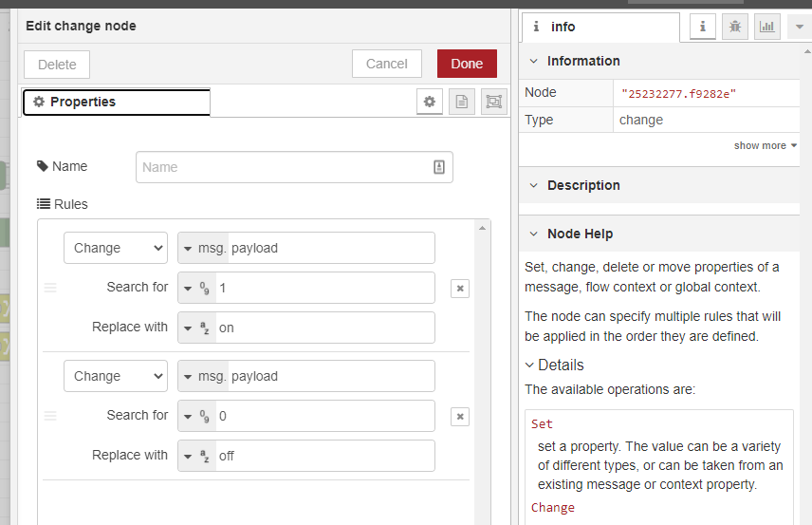The width and height of the screenshot is (812, 525).
Task: Click the icon inside the Name field
Action: point(438,167)
